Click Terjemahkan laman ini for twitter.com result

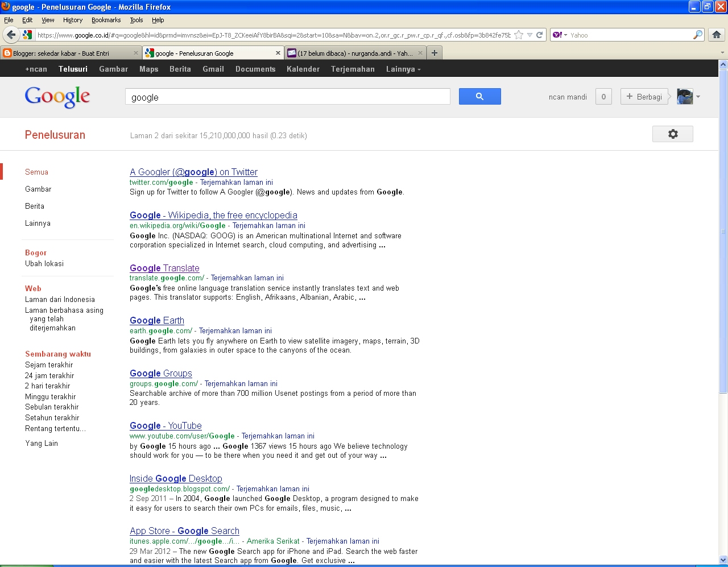(237, 182)
